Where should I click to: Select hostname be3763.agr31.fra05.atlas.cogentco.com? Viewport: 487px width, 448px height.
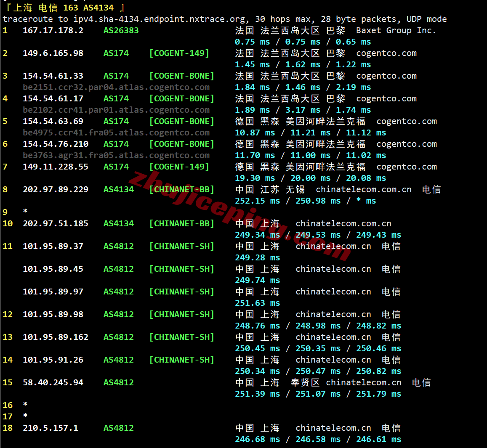[116, 155]
